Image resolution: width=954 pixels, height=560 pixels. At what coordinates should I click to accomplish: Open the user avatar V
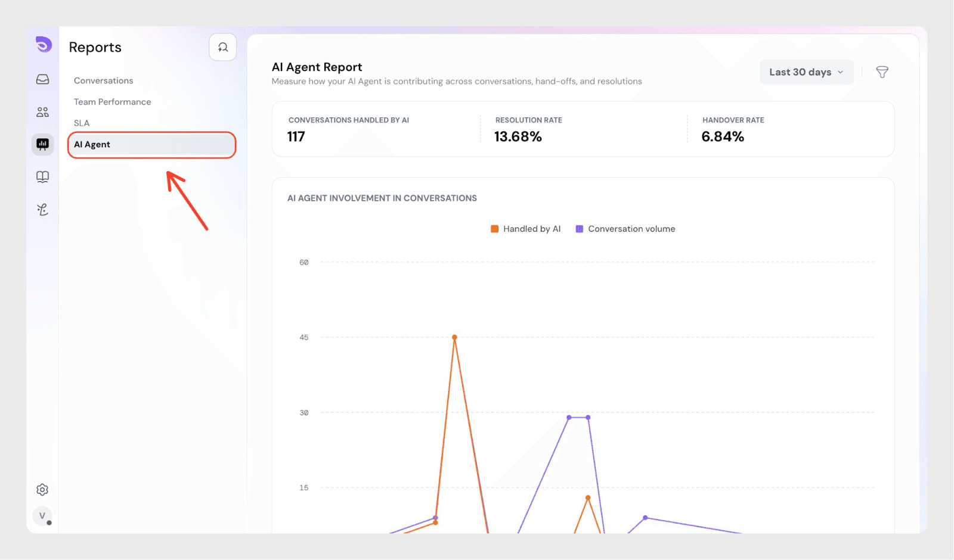(x=42, y=516)
